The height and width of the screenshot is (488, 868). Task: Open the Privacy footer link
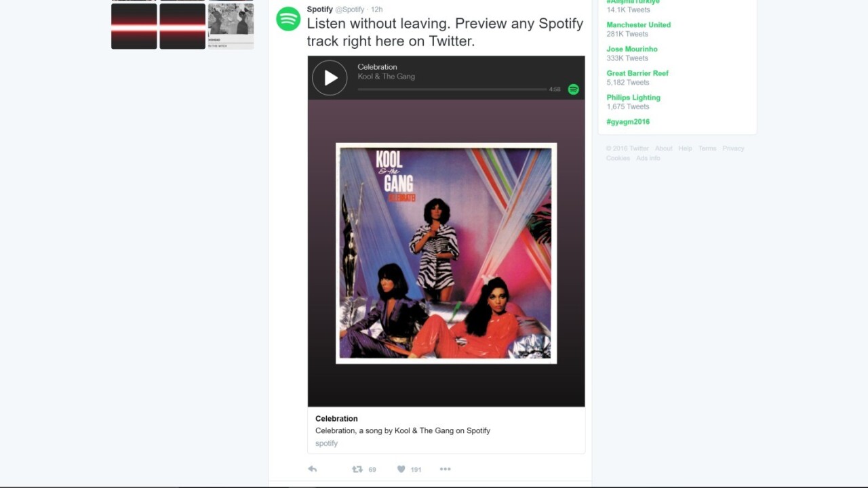point(733,148)
